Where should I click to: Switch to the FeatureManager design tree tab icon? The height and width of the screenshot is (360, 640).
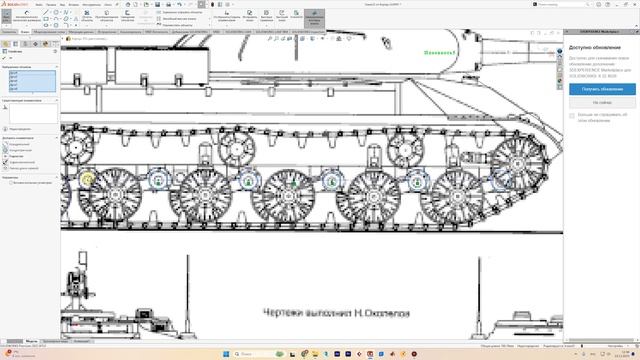5,44
